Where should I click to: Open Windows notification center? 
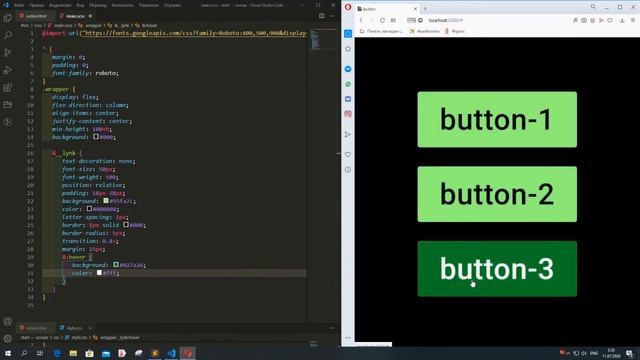pyautogui.click(x=629, y=353)
